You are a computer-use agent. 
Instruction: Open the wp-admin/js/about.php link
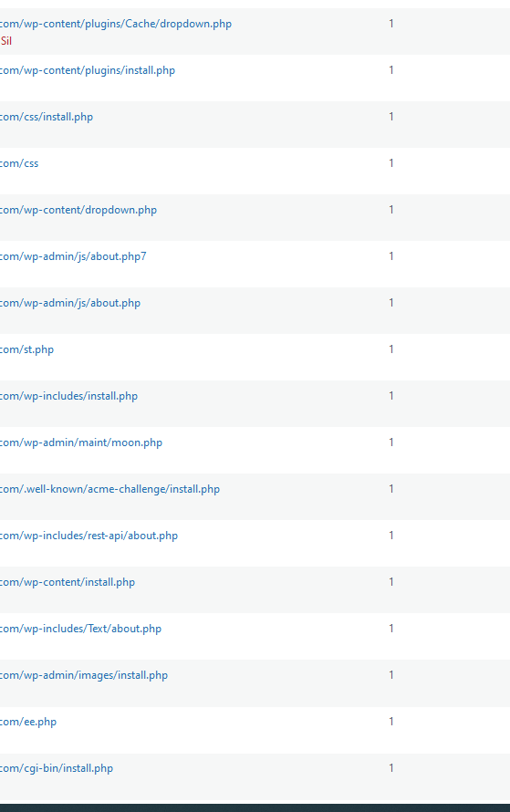[x=70, y=304]
